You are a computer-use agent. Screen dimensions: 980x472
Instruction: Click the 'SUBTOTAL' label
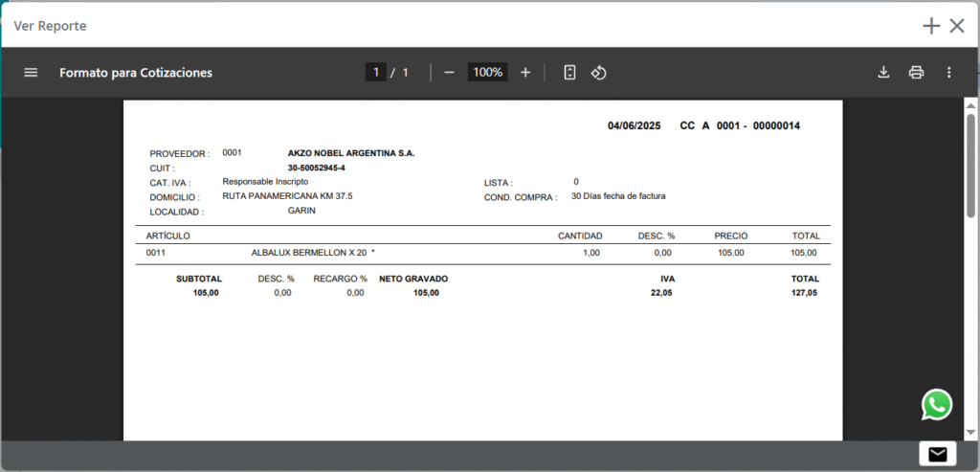click(199, 279)
